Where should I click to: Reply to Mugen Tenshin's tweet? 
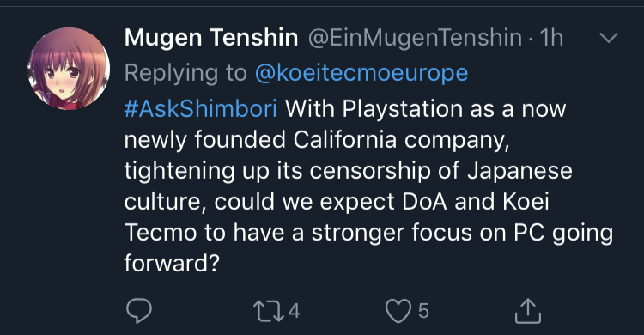[139, 311]
